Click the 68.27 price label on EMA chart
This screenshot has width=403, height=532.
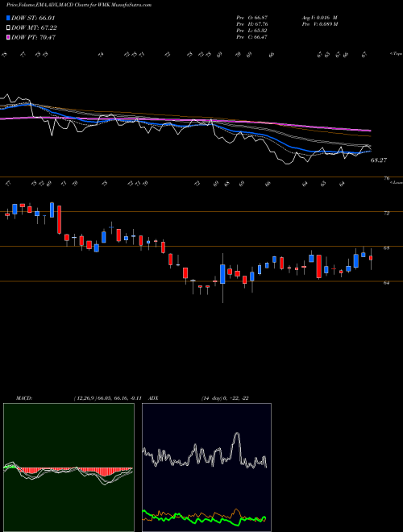click(x=379, y=160)
